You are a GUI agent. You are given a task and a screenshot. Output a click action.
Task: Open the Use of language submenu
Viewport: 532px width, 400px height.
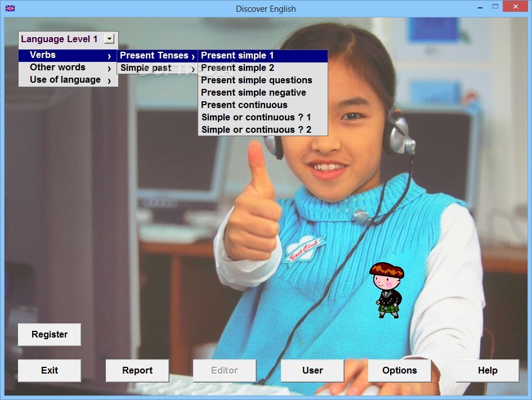click(68, 80)
